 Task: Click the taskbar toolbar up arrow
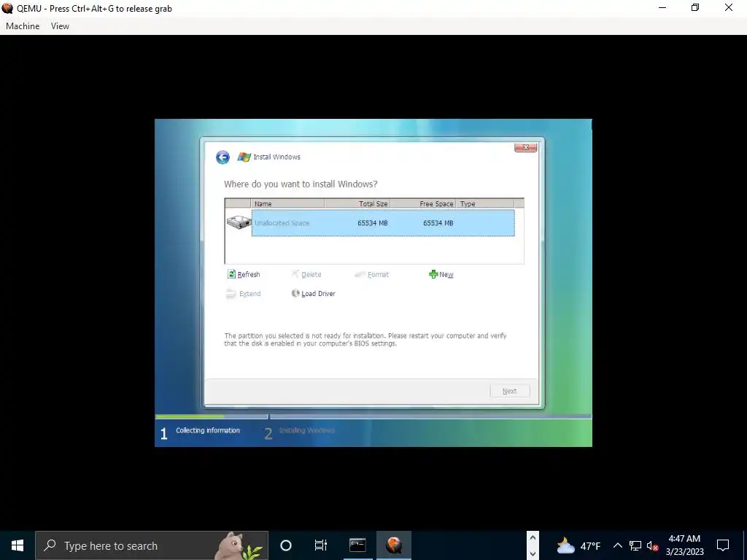[533, 538]
